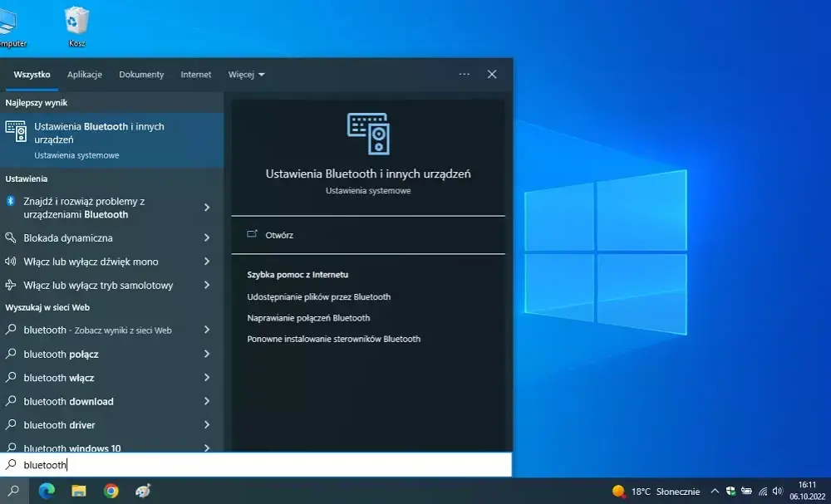
Task: Click Otwórz to open Bluetooth settings
Action: (x=279, y=235)
